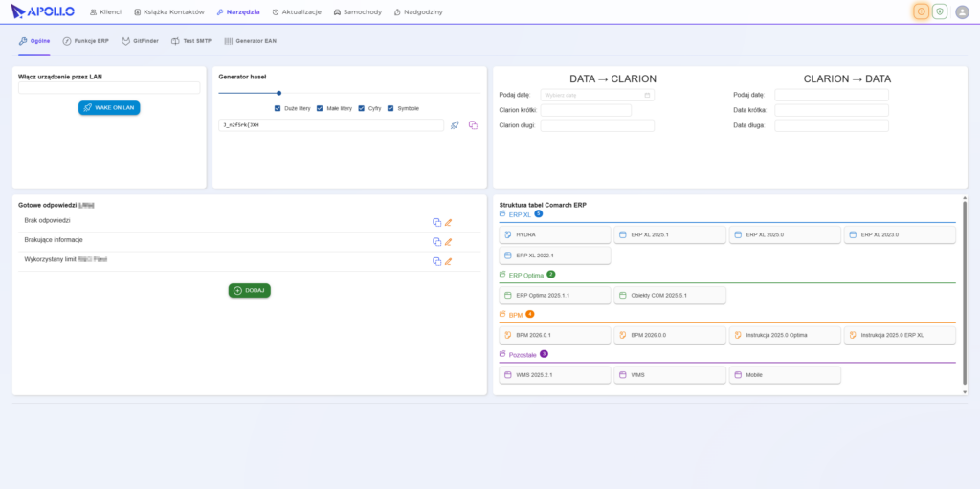Click Podaj datę field under CLARION → DATA
This screenshot has height=489, width=980.
pos(832,95)
